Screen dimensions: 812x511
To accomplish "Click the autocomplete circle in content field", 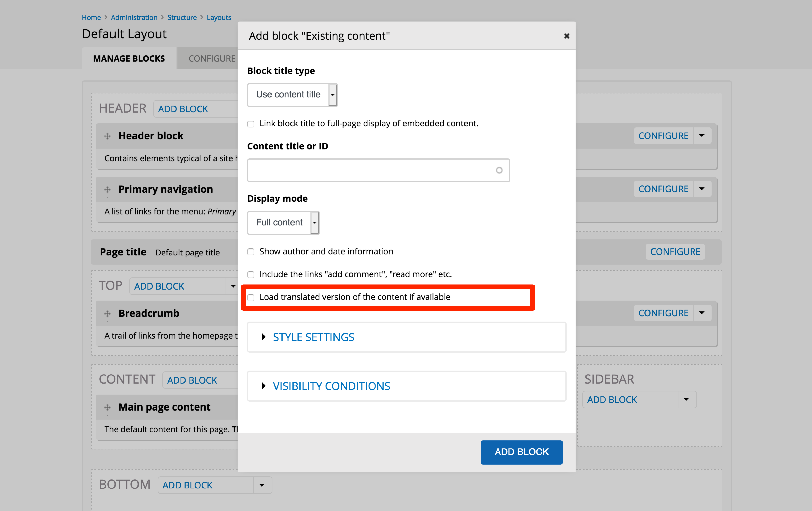I will pos(499,170).
